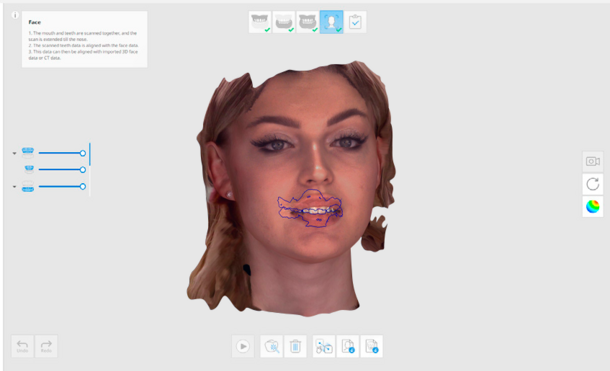Viewport: 610px width, 371px height.
Task: Go to the Occlusion scan stage
Action: click(307, 22)
